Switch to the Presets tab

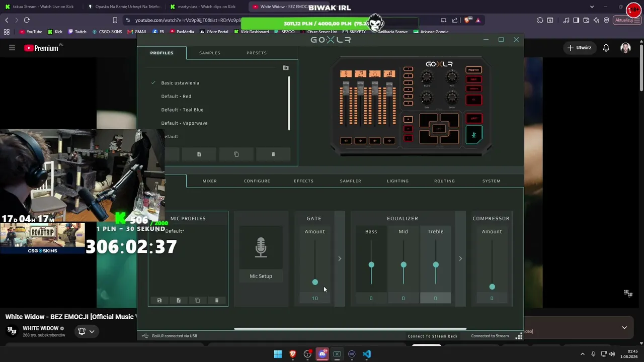(x=257, y=53)
